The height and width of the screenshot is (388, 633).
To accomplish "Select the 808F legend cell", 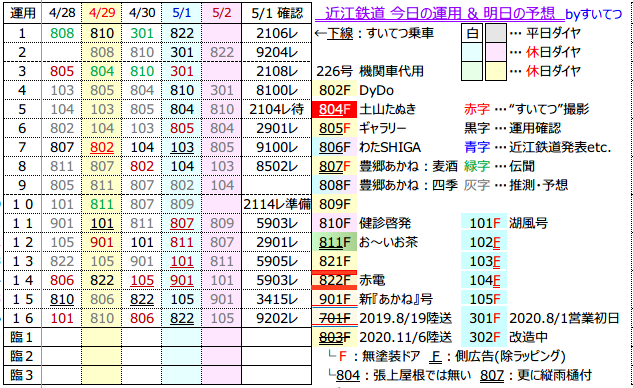I will tap(334, 185).
